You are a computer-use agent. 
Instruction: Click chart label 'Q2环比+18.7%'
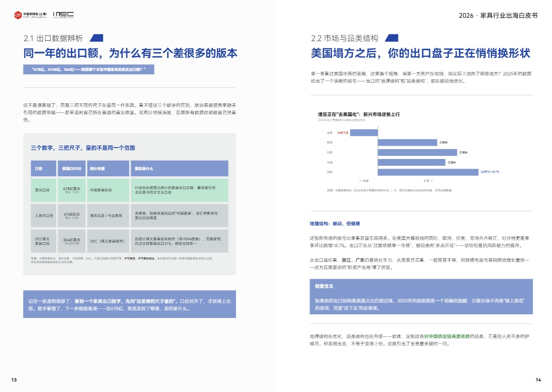[490, 172]
